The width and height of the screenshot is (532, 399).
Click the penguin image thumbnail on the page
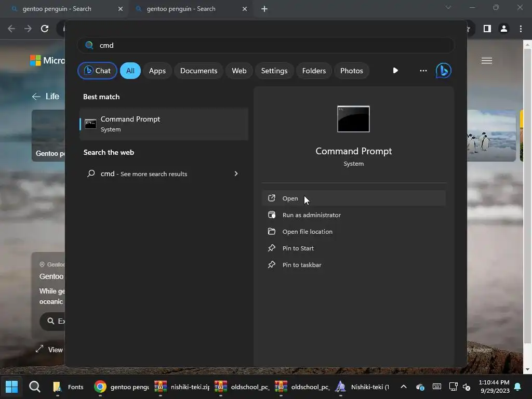491,136
